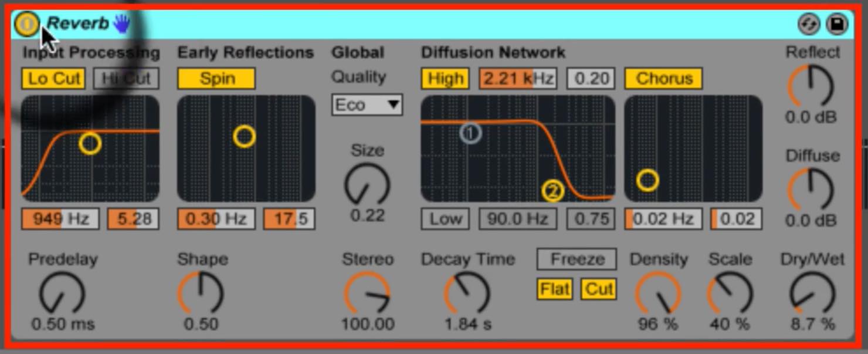Click the Spin rate field 0.30 Hz
Image resolution: width=868 pixels, height=354 pixels.
(x=216, y=219)
